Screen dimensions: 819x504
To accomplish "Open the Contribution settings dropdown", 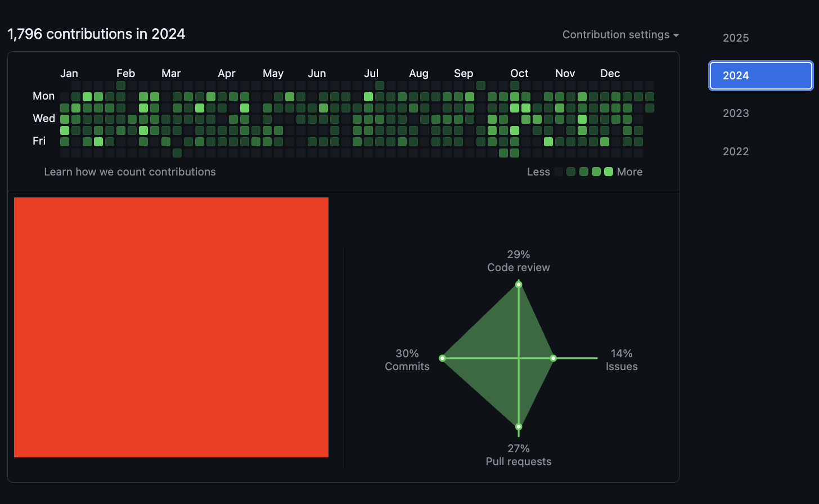I will [620, 35].
